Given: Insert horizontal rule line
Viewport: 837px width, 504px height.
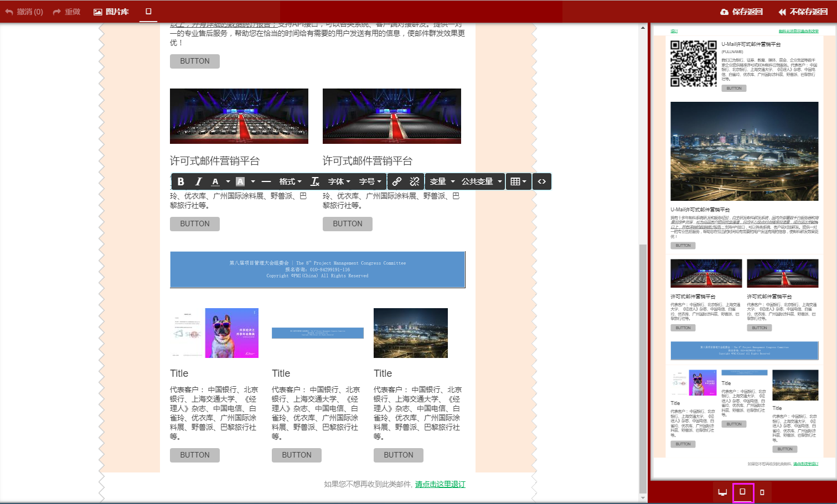Looking at the screenshot, I should 266,181.
